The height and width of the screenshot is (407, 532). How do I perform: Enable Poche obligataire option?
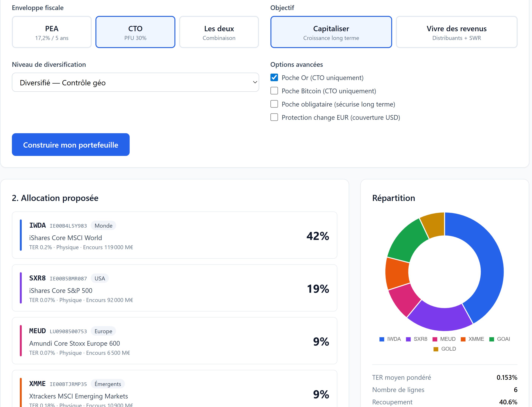[274, 104]
